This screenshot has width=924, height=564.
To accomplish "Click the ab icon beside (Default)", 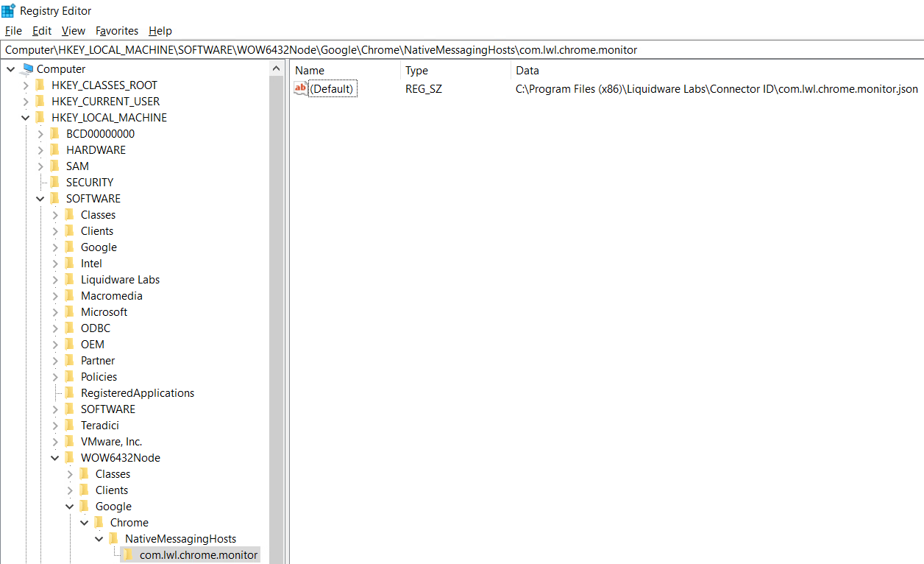I will pos(300,88).
